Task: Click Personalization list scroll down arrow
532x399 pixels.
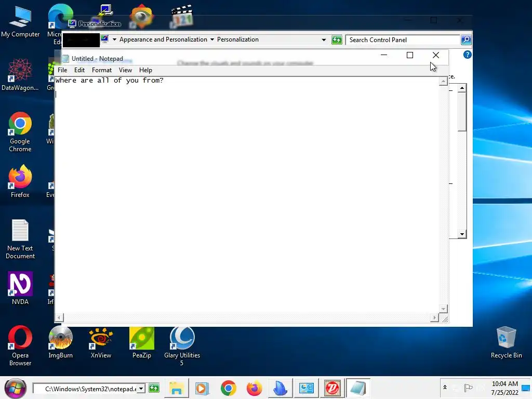Action: click(462, 234)
